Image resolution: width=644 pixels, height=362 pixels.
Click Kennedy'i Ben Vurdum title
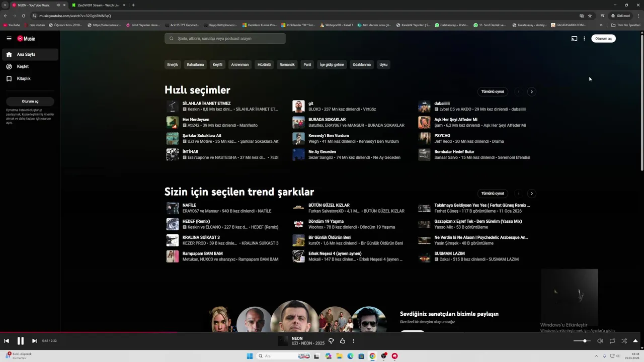point(329,136)
